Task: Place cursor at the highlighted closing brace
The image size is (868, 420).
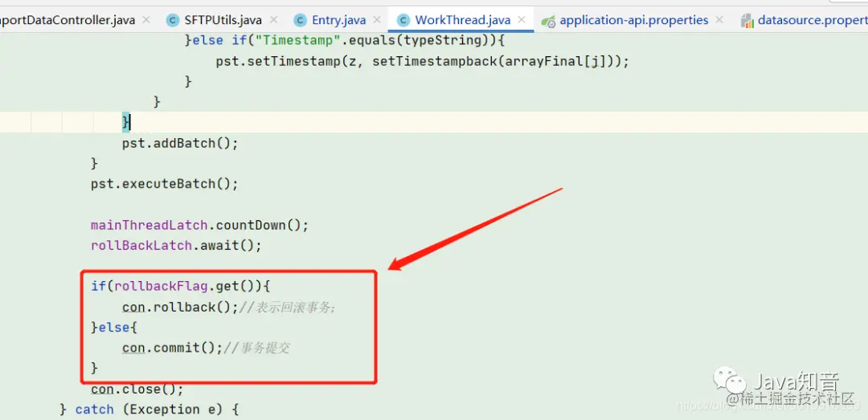Action: pyautogui.click(x=126, y=122)
